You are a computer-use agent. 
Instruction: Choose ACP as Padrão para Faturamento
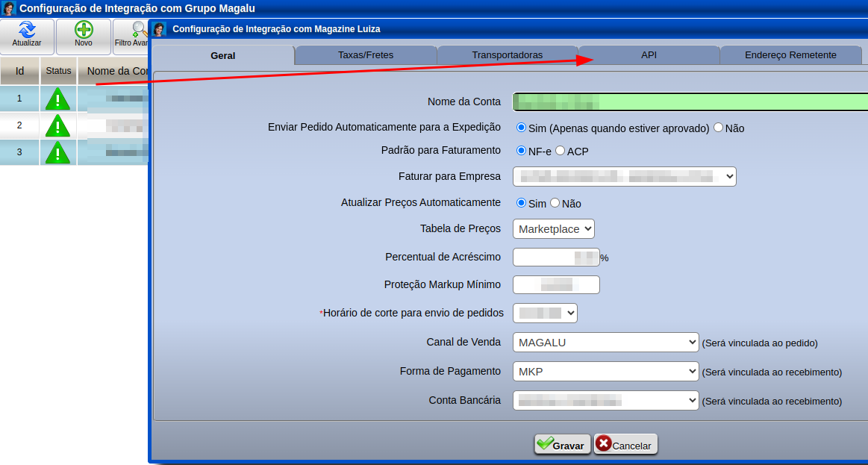(x=561, y=151)
